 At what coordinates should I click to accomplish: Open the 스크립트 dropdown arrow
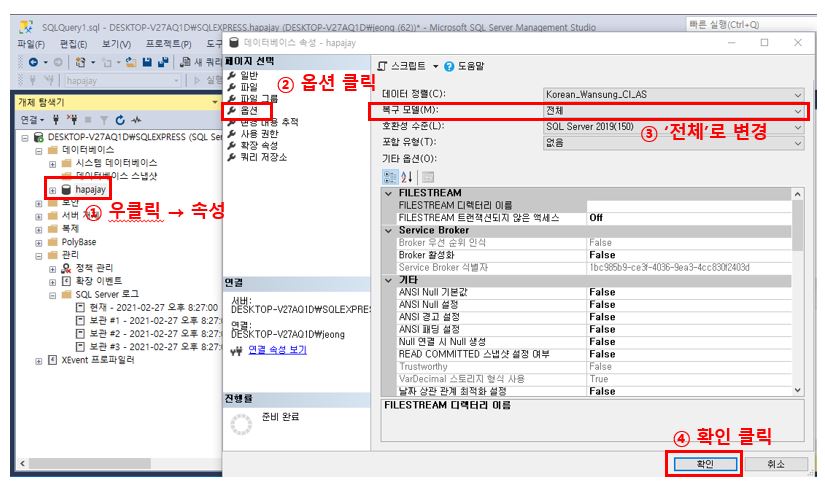point(436,66)
